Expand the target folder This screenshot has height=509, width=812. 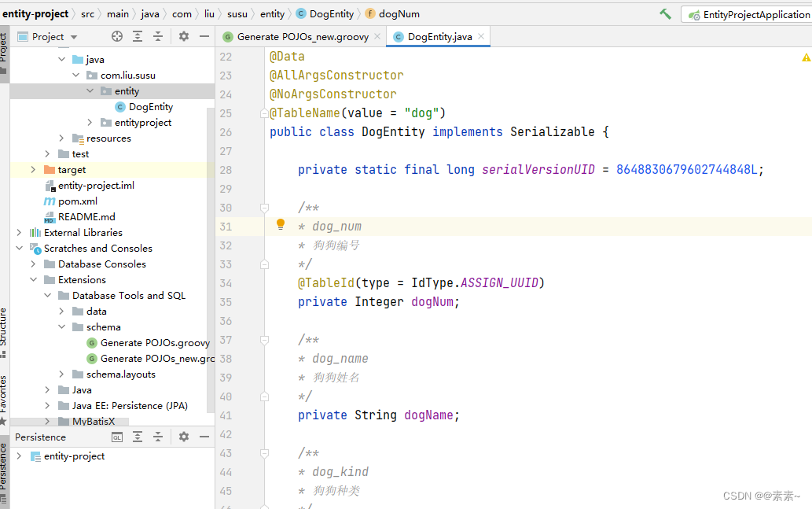[x=34, y=169]
